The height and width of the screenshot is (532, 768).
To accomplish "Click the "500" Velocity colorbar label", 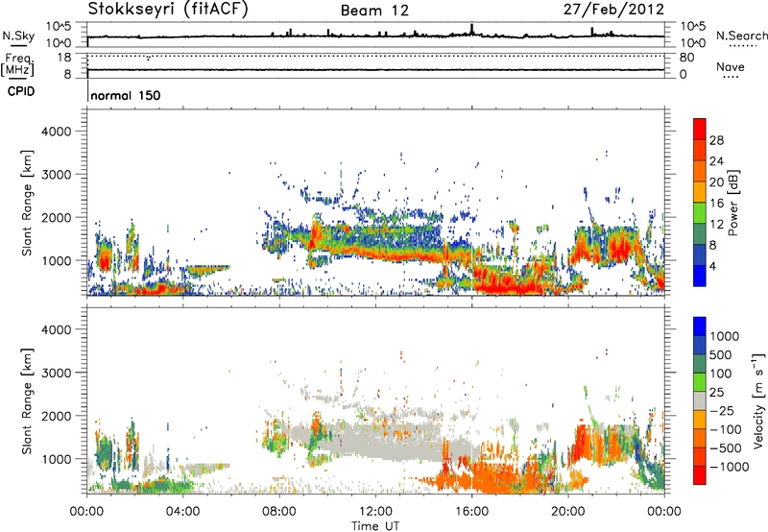I will (x=721, y=355).
